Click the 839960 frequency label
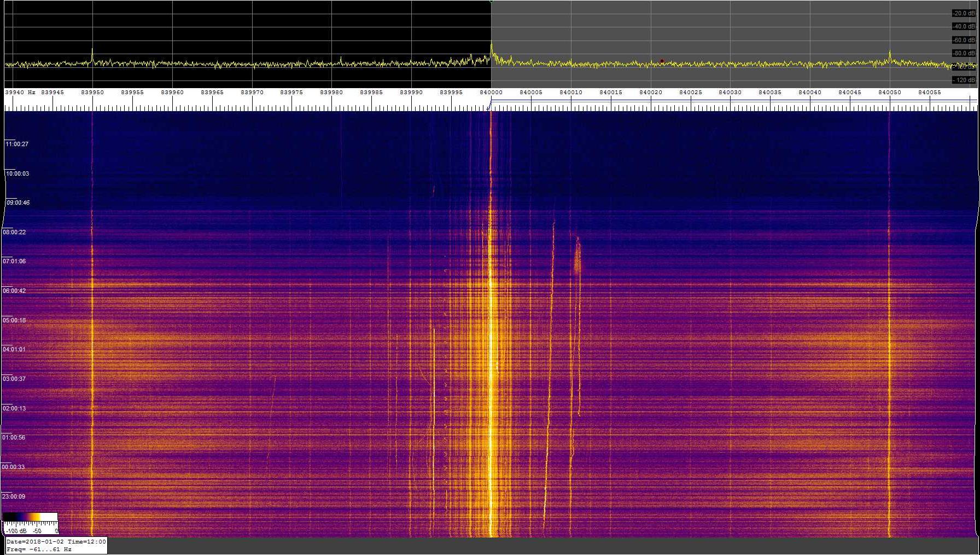 172,92
